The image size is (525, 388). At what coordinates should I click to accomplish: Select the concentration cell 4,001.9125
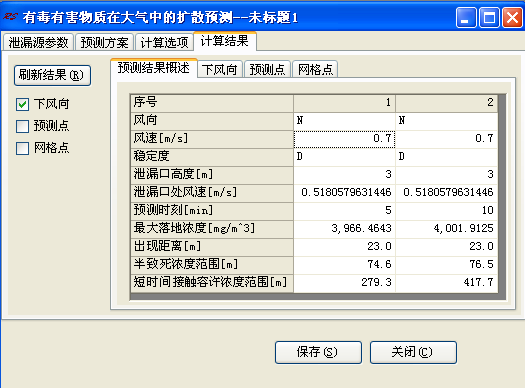coord(447,229)
